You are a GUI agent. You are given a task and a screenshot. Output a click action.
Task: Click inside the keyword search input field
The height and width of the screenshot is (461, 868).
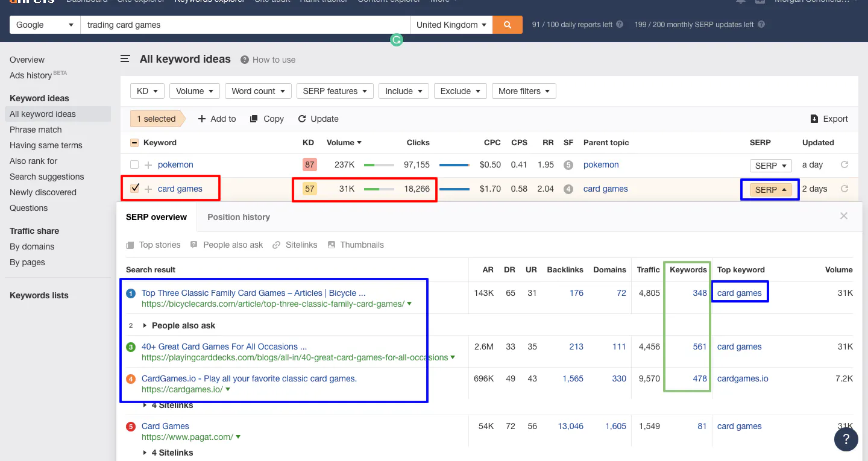(241, 25)
